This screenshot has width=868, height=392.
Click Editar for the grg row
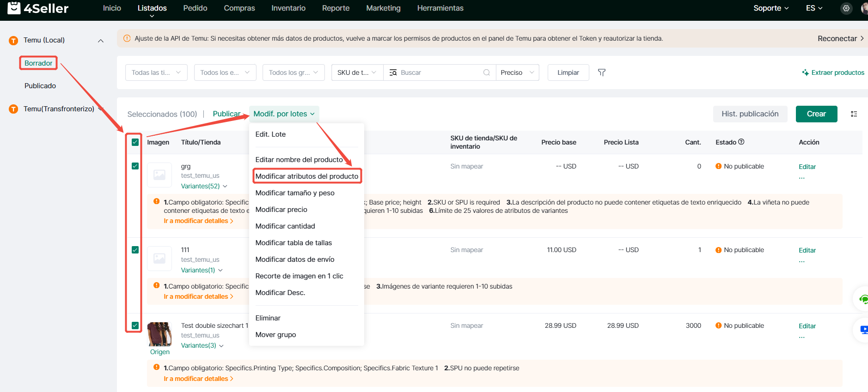807,167
